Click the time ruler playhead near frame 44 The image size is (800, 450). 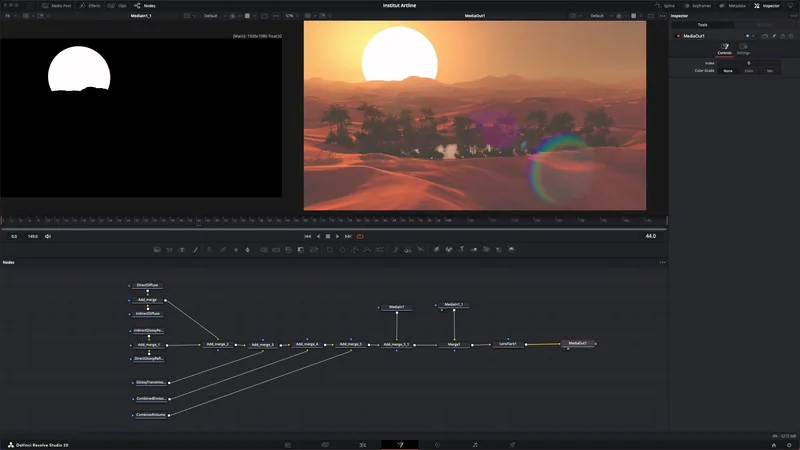click(x=199, y=220)
